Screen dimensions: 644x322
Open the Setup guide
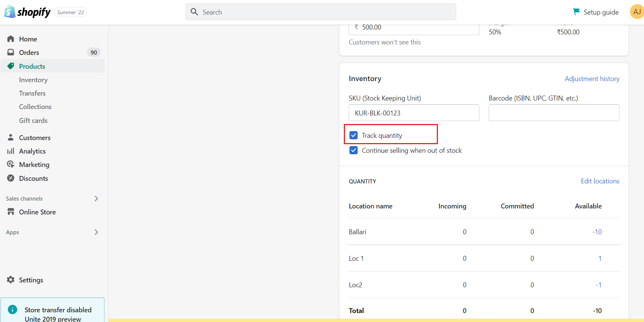[596, 12]
